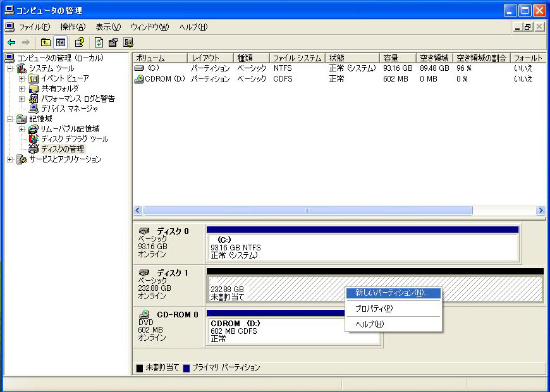Click the Back arrow toolbar icon
The height and width of the screenshot is (392, 550).
click(x=11, y=42)
